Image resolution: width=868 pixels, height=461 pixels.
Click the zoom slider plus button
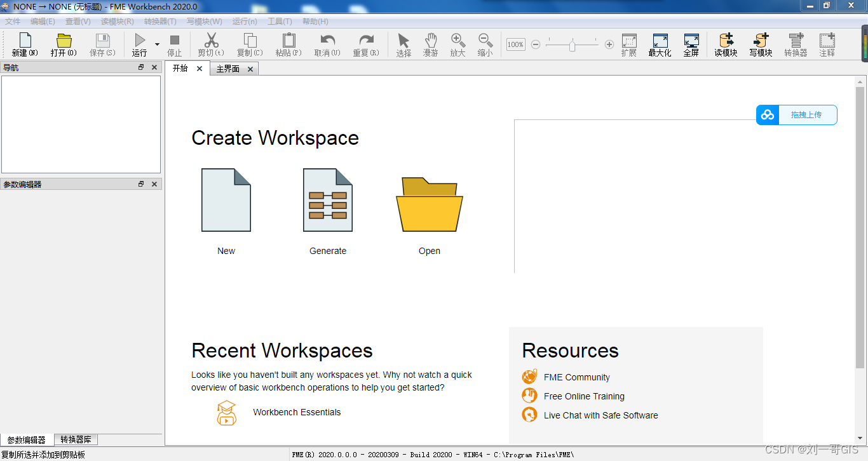tap(609, 44)
